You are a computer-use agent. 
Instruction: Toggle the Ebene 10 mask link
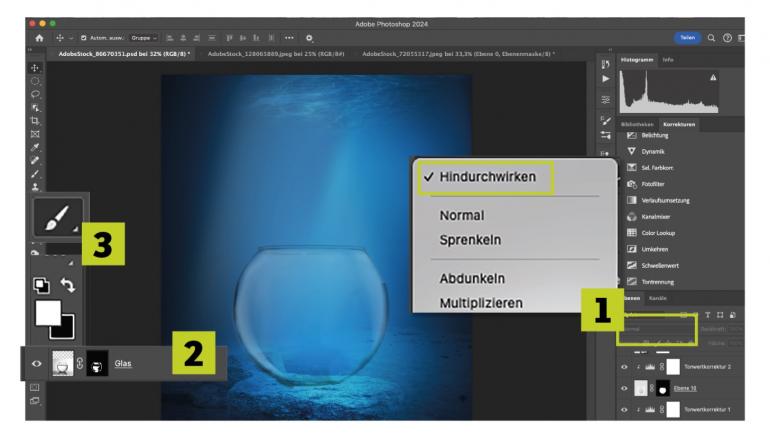coord(652,388)
